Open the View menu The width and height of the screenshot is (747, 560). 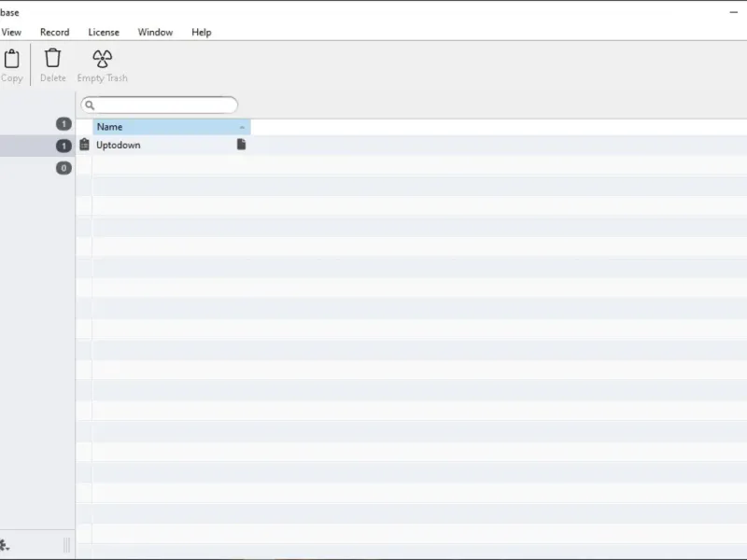[11, 33]
